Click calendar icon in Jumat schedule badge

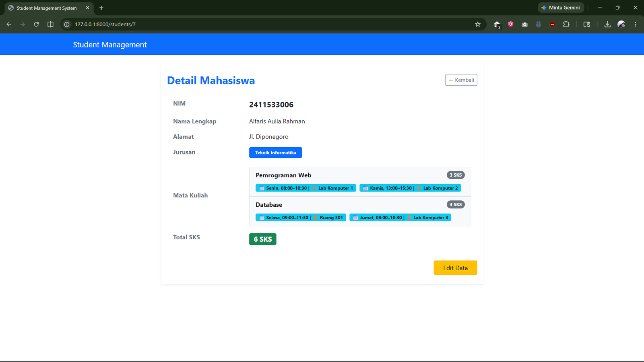click(355, 218)
